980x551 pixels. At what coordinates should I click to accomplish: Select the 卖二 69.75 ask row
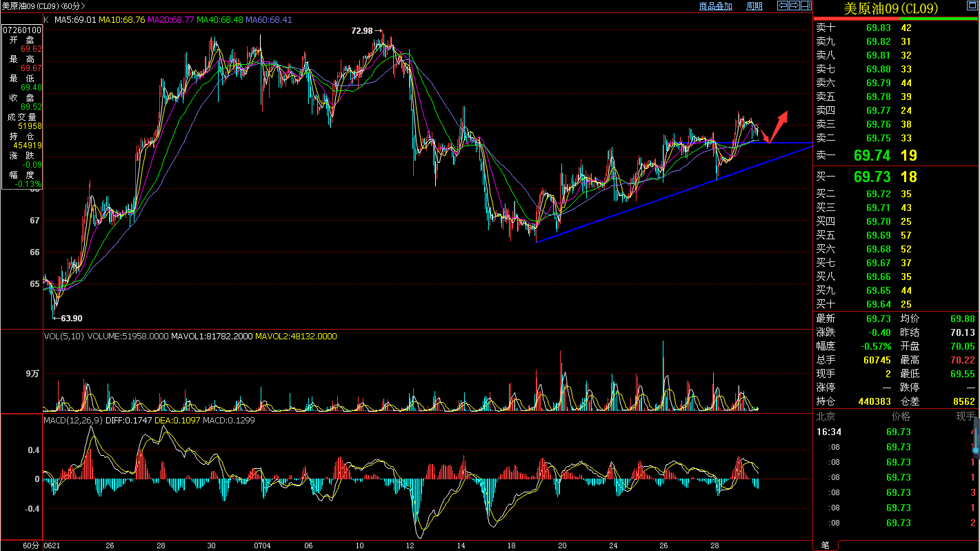[896, 138]
